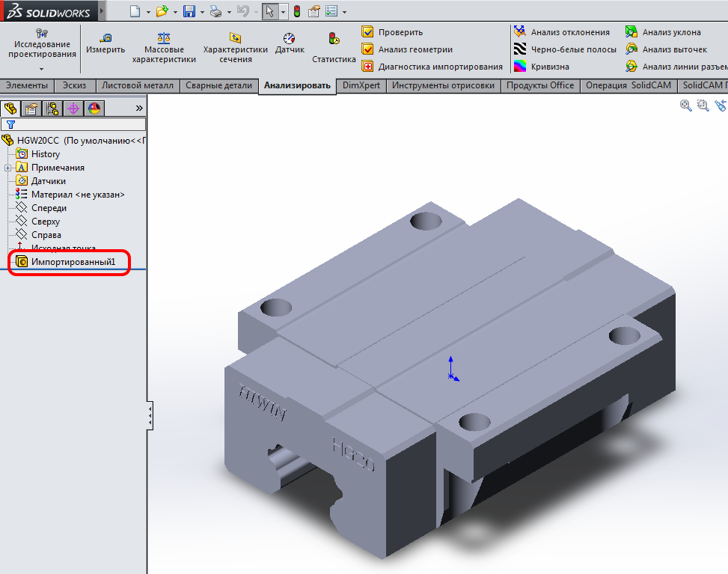Expand the hidden manager tabs chevron

tap(139, 109)
